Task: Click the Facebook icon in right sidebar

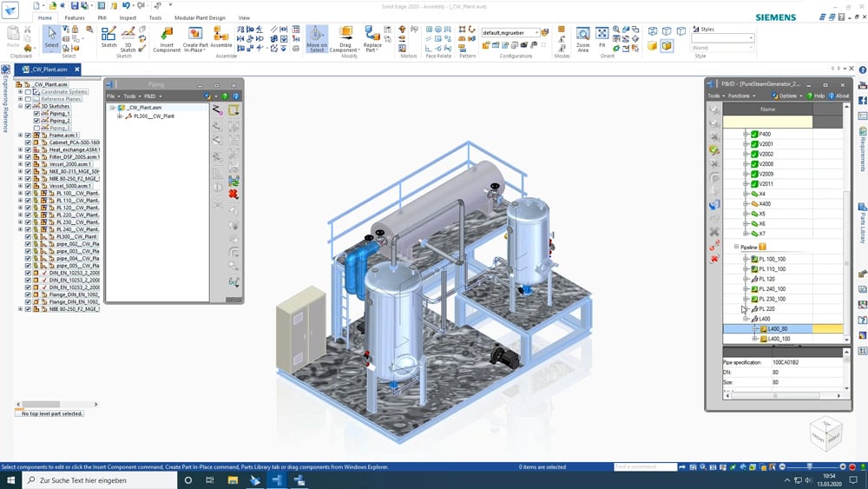Action: (x=863, y=100)
